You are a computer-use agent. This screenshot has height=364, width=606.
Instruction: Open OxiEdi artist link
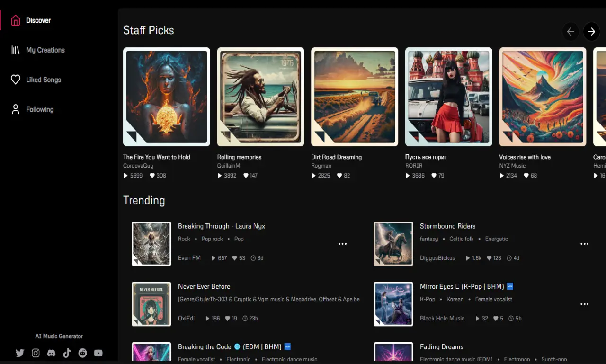(x=187, y=319)
